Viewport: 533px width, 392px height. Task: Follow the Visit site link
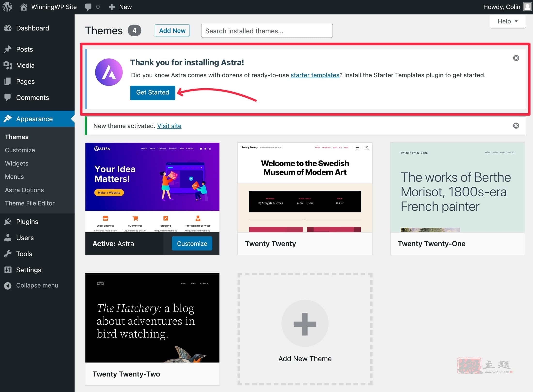(x=169, y=126)
